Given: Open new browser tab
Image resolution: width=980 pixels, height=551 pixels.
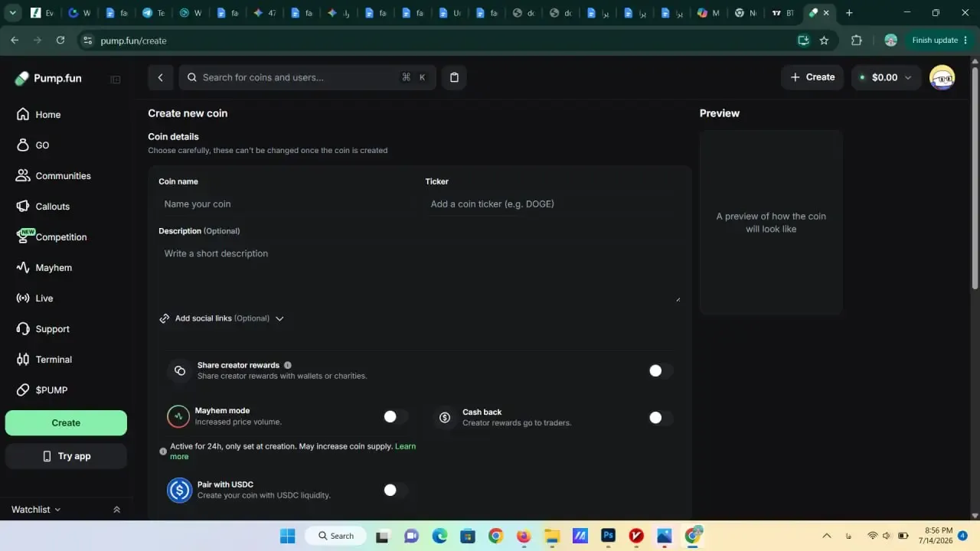Looking at the screenshot, I should pyautogui.click(x=849, y=13).
